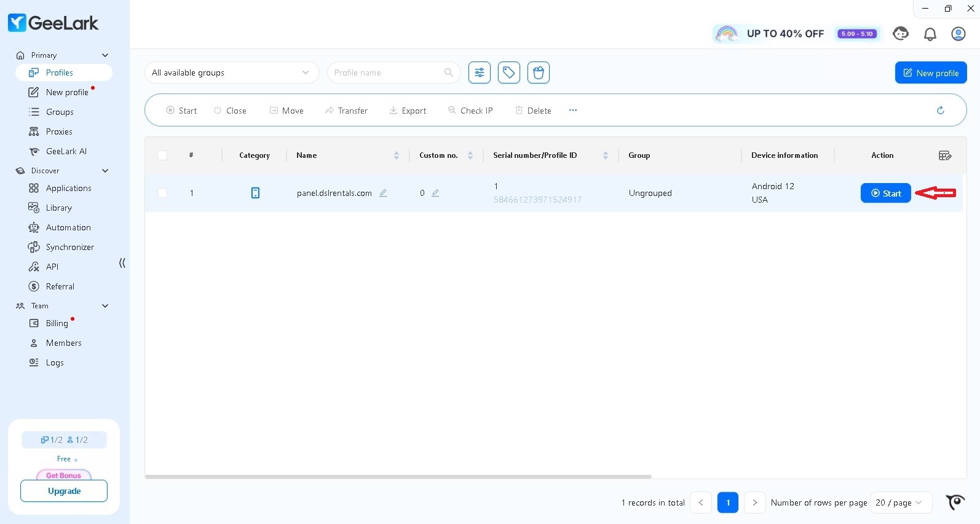Collapse the sidebar with double chevron

click(122, 263)
